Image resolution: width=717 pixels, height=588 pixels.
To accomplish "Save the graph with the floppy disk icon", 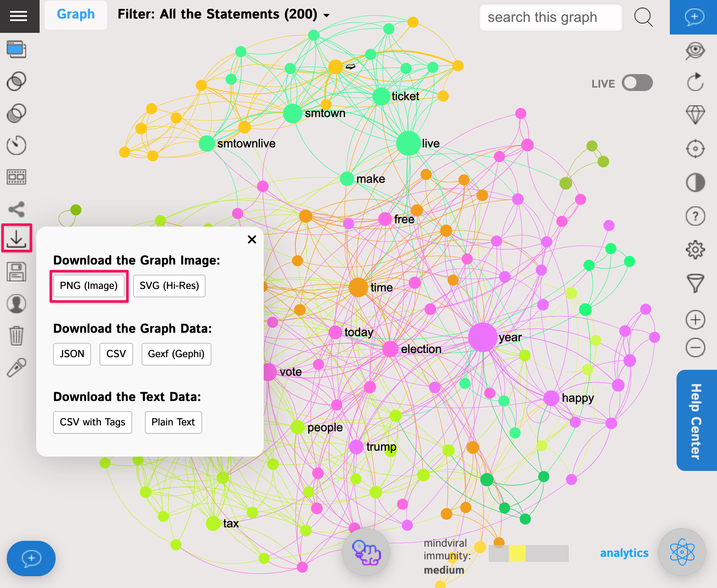I will click(16, 272).
